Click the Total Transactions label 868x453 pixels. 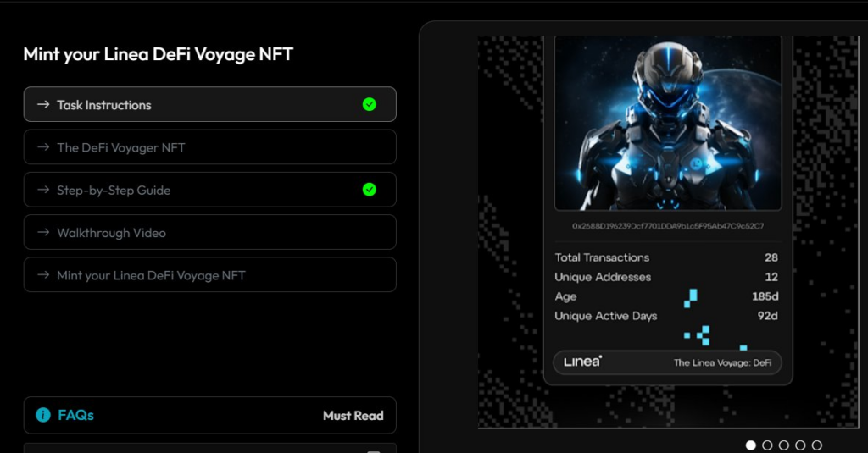603,257
